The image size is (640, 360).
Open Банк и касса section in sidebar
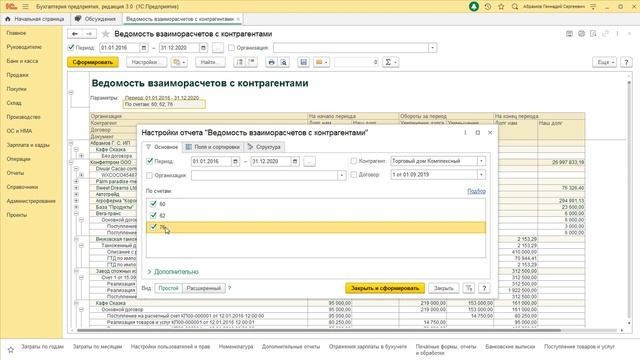point(22,61)
